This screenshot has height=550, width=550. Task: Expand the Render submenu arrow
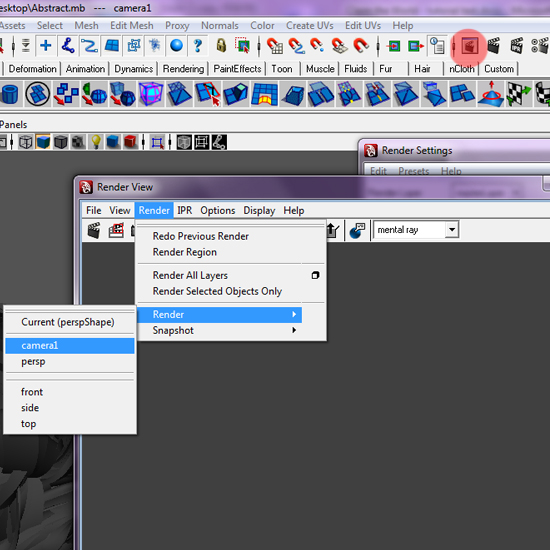point(294,314)
